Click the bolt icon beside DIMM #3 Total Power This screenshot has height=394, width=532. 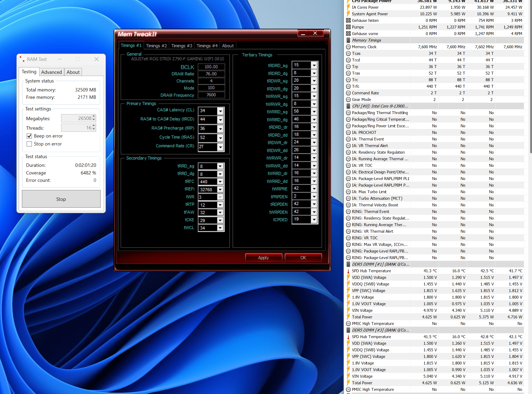point(348,383)
